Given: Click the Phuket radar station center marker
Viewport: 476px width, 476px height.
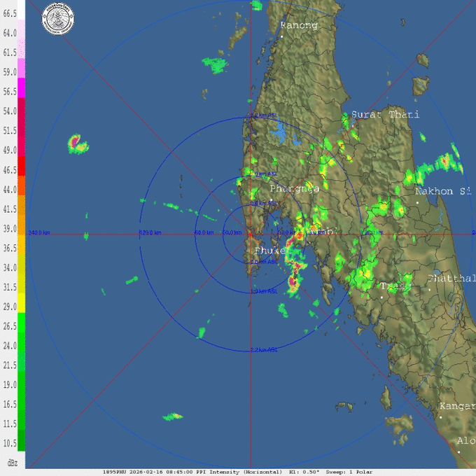Looking at the screenshot, I should pos(250,233).
